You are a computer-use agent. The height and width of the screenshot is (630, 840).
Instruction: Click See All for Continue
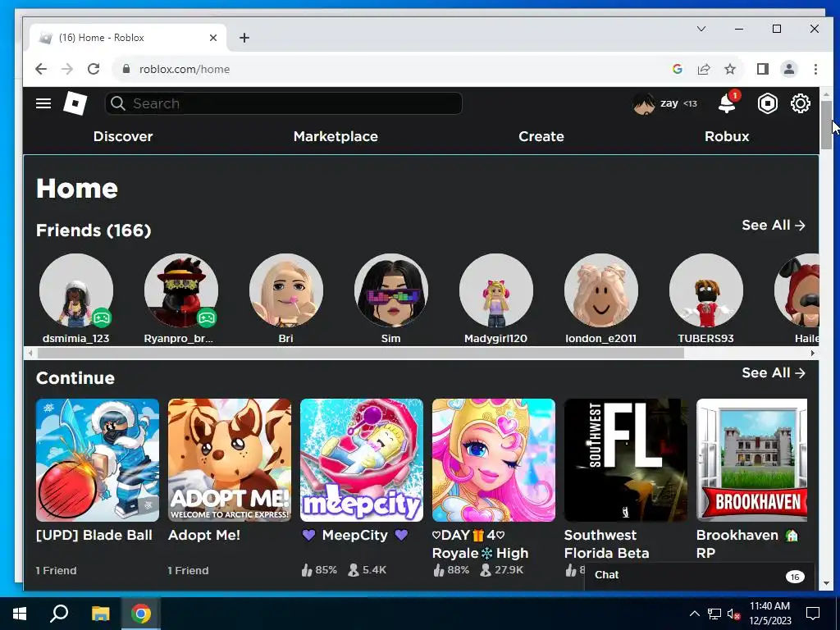click(774, 373)
